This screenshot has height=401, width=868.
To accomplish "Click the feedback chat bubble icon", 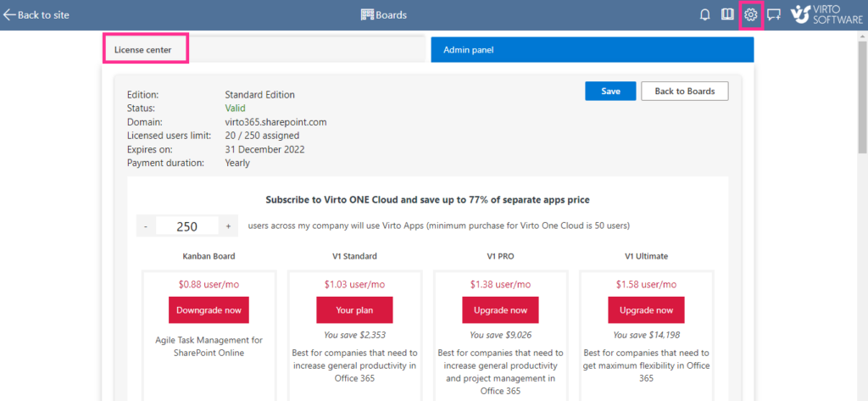I will (774, 15).
